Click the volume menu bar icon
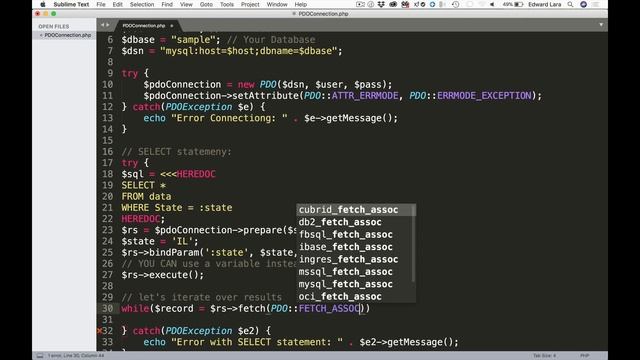This screenshot has width=640, height=360. 492,4
